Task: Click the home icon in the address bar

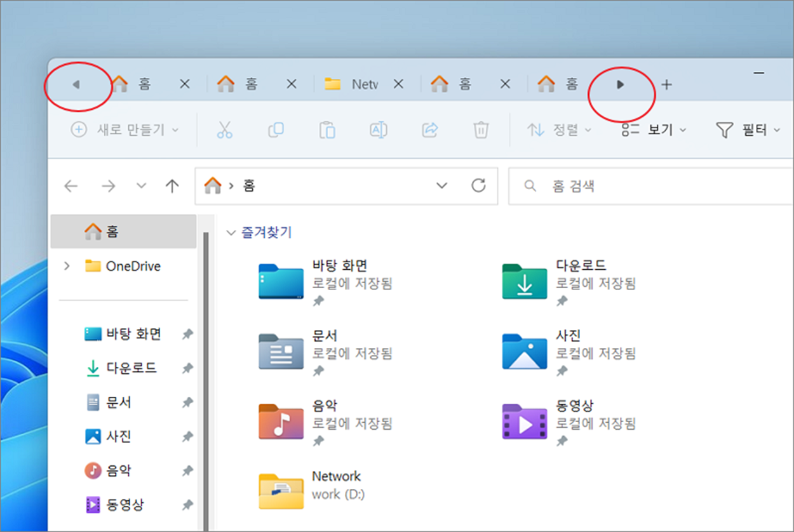Action: (x=213, y=185)
